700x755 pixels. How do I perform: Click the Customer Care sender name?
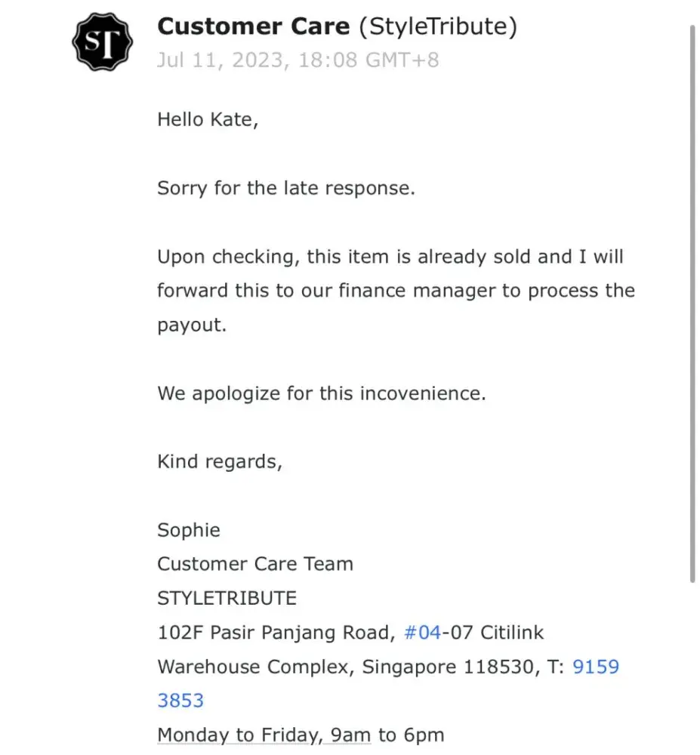tap(253, 27)
